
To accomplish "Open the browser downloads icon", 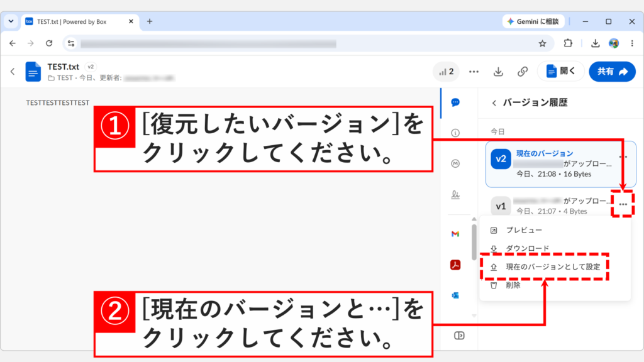I will click(x=595, y=43).
